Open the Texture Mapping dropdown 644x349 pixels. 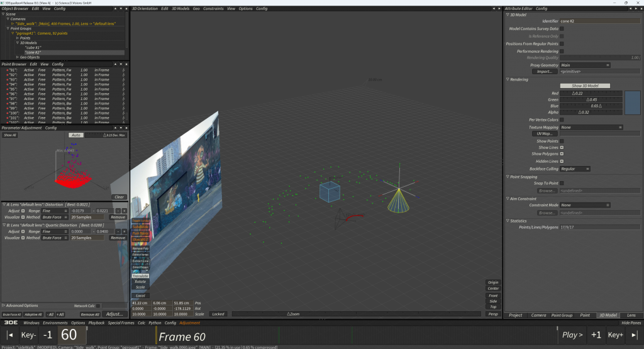coord(591,127)
